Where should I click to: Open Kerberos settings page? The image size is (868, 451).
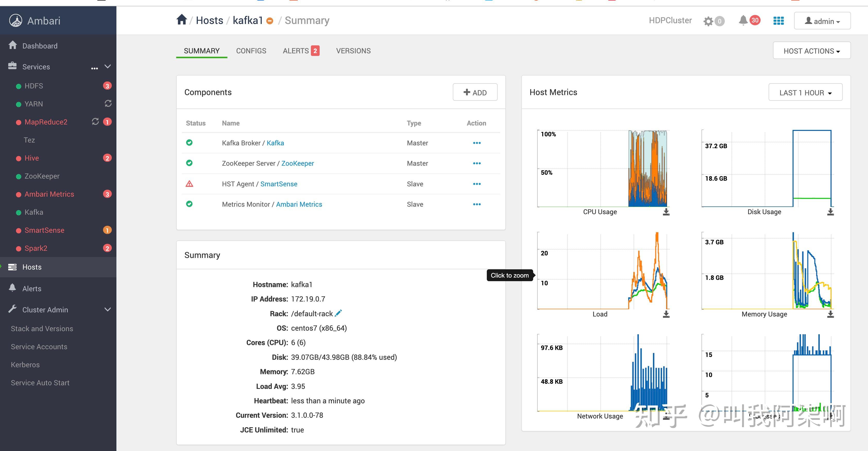pyautogui.click(x=25, y=365)
